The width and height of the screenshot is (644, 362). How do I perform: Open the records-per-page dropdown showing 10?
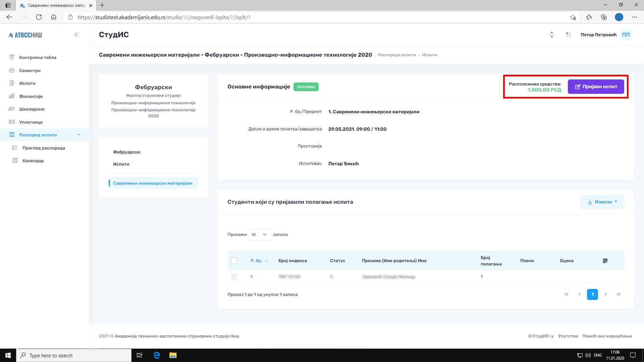coord(260,235)
